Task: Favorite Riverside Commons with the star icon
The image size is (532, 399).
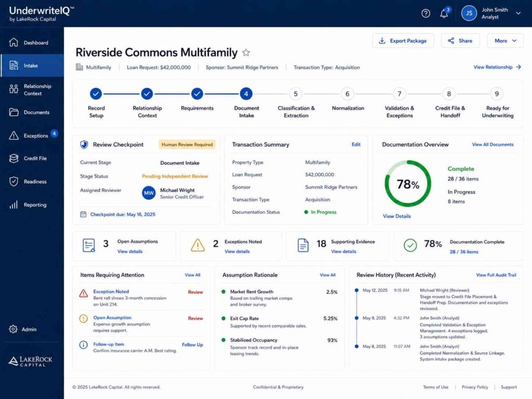Action: pyautogui.click(x=246, y=52)
